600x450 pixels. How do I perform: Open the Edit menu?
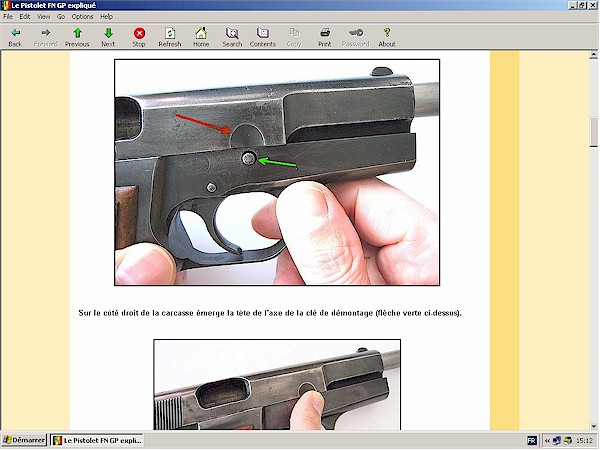coord(26,17)
